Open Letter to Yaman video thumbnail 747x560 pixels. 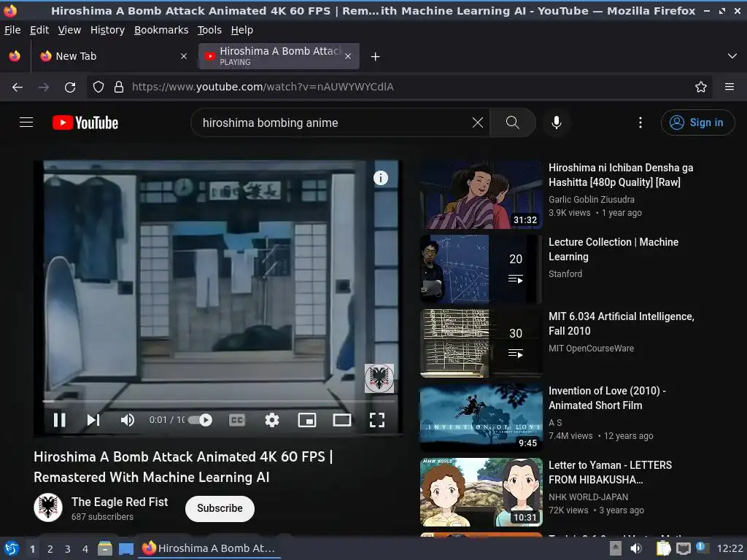pyautogui.click(x=481, y=492)
